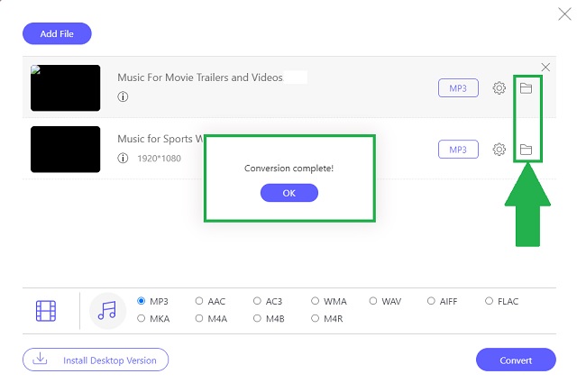Open settings gear for Sports file

499,150
